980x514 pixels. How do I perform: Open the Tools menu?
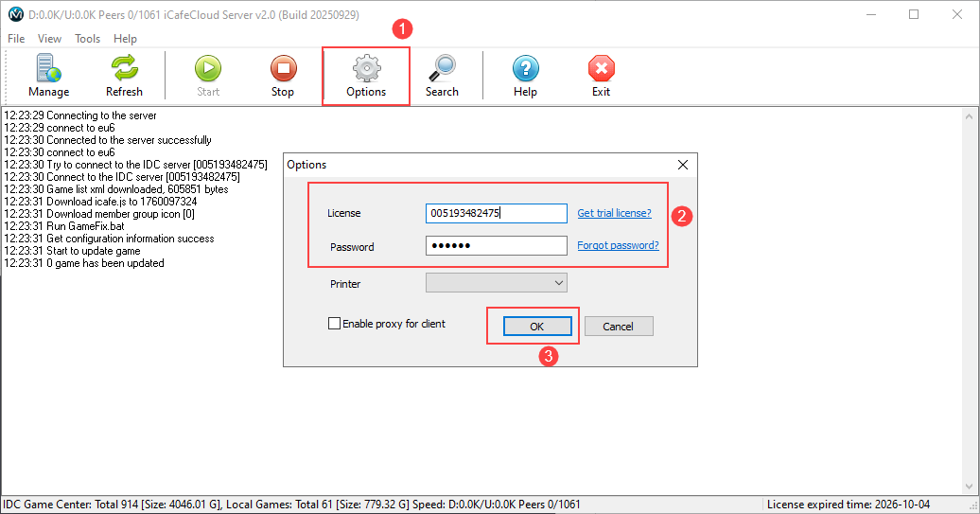[88, 39]
